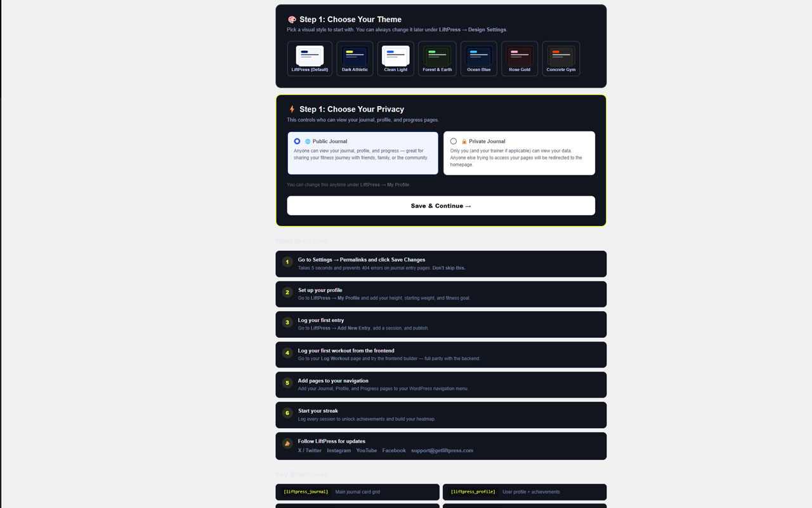Click the support@getliftpress.com email link
Viewport: 812px width, 508px height.
coord(442,450)
